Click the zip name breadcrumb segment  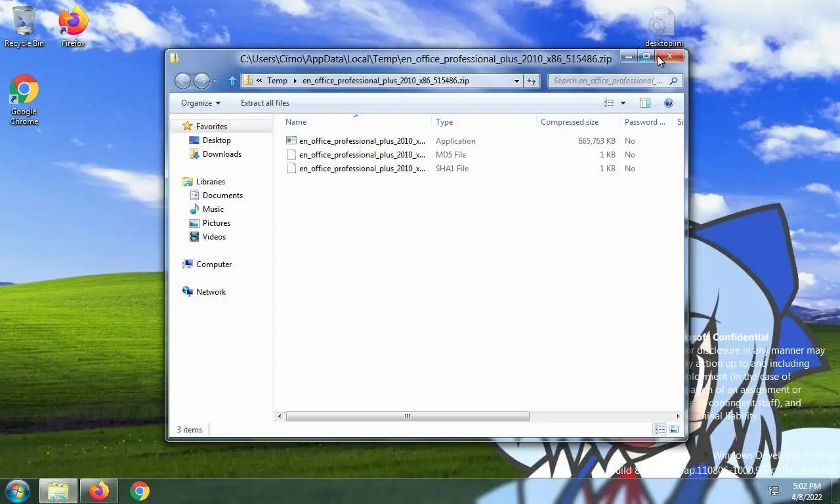point(386,81)
